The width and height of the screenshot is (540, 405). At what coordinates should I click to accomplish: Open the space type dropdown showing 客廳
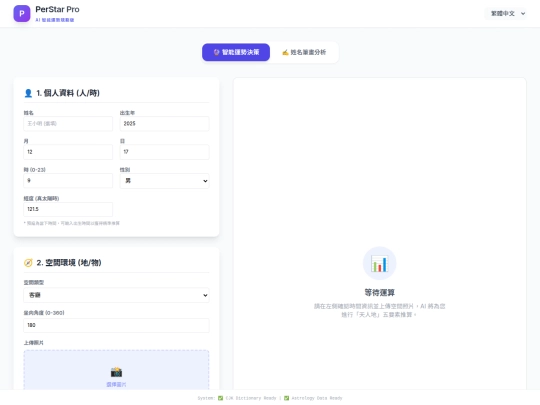click(x=116, y=295)
